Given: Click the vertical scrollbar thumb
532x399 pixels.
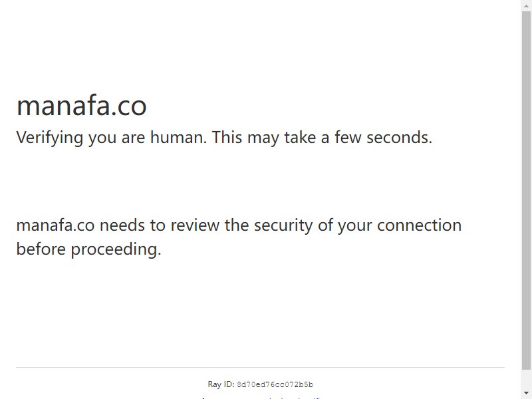Looking at the screenshot, I should 526,190.
